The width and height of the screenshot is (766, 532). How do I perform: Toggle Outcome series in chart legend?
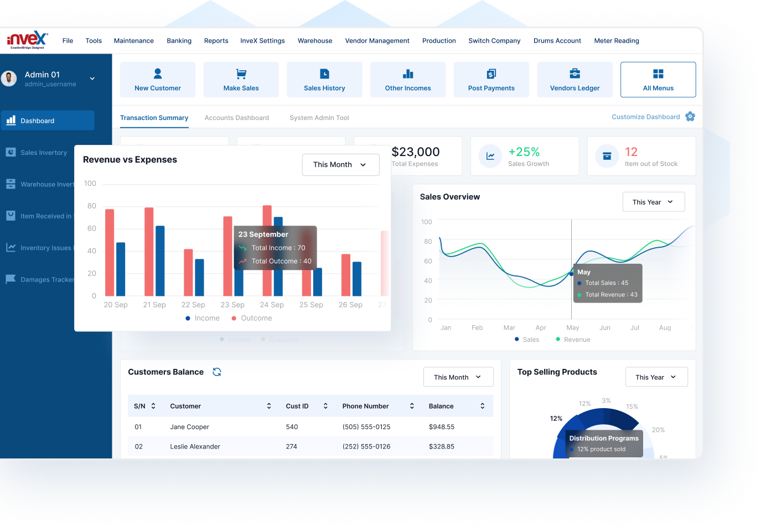[252, 318]
